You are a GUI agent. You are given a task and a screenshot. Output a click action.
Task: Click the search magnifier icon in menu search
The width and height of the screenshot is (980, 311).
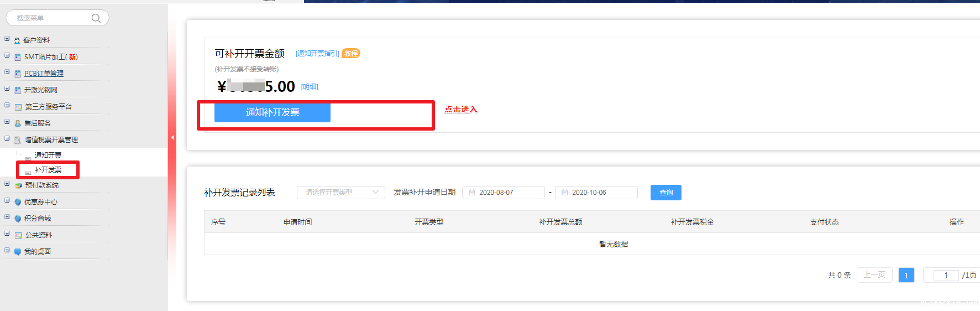96,18
